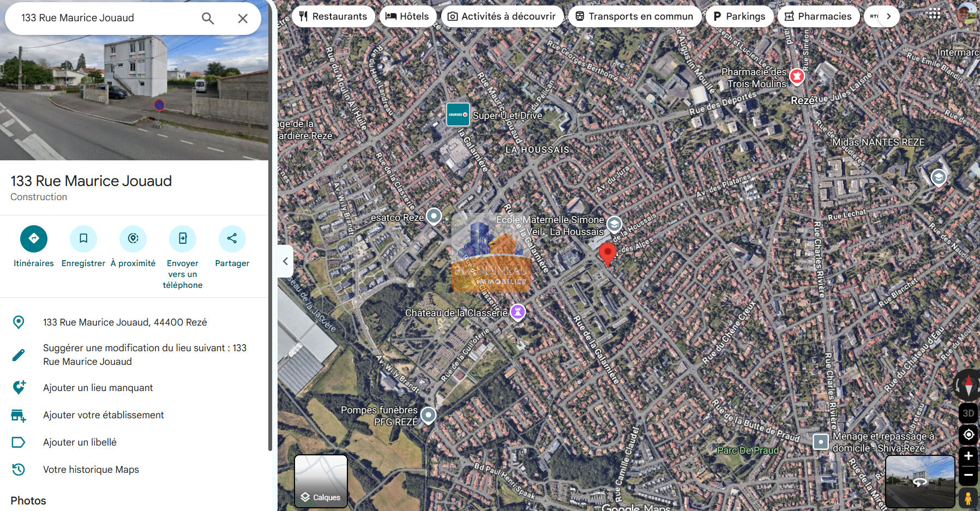
Task: Select the Shiva Rezé ménage marker
Action: coord(821,441)
